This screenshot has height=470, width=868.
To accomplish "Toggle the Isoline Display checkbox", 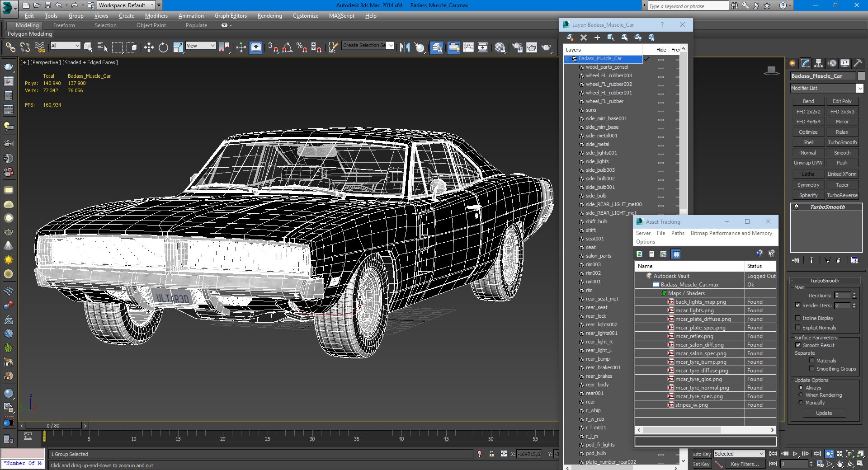I will (x=798, y=318).
